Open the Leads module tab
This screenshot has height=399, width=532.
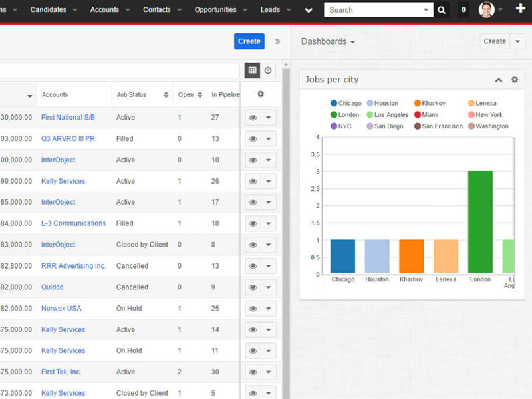coord(270,9)
